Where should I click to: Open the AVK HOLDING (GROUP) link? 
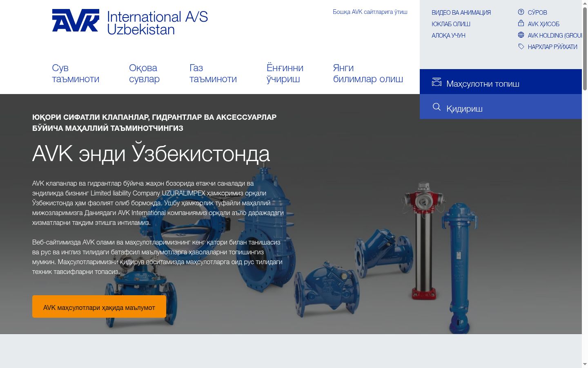point(555,36)
